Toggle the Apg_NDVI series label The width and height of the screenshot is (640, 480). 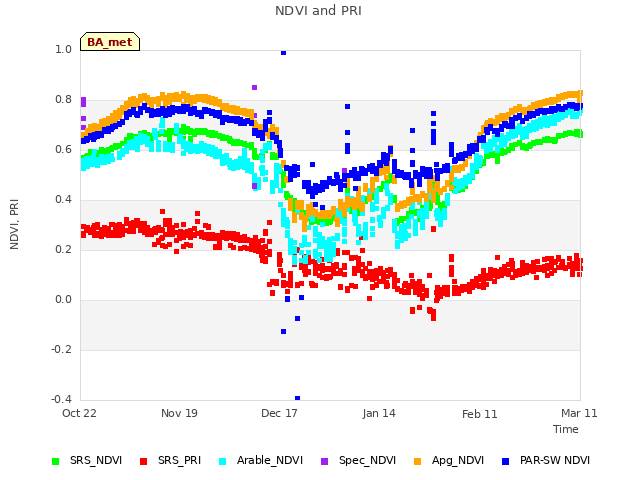tap(458, 460)
